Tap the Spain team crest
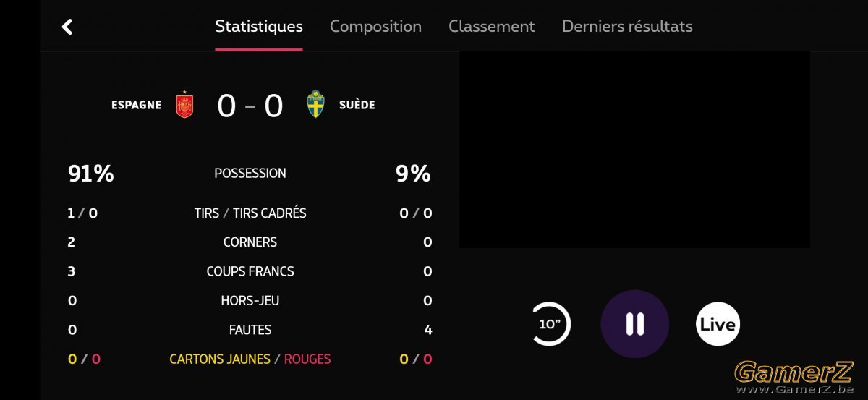868x400 pixels. [185, 105]
